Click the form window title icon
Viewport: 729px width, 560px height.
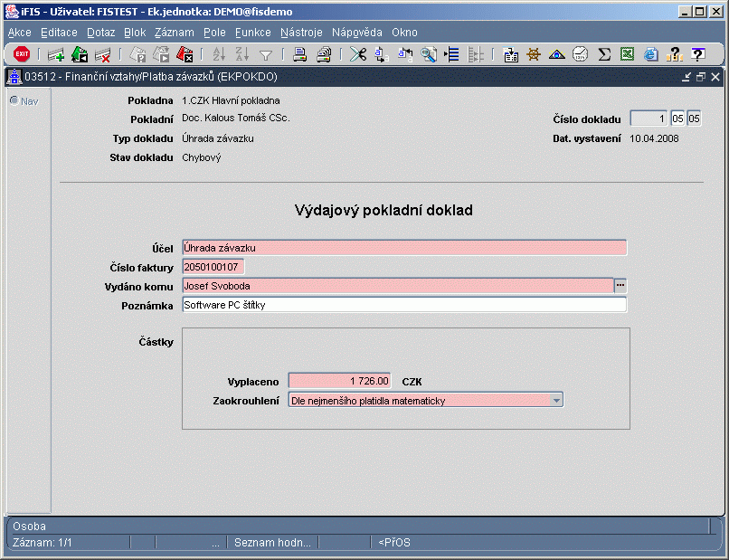pyautogui.click(x=14, y=77)
